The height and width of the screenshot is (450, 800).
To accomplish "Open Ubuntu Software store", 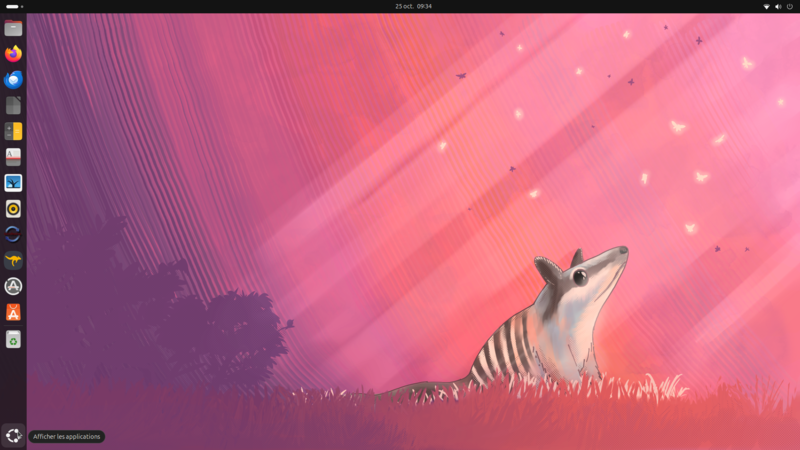I will click(13, 312).
